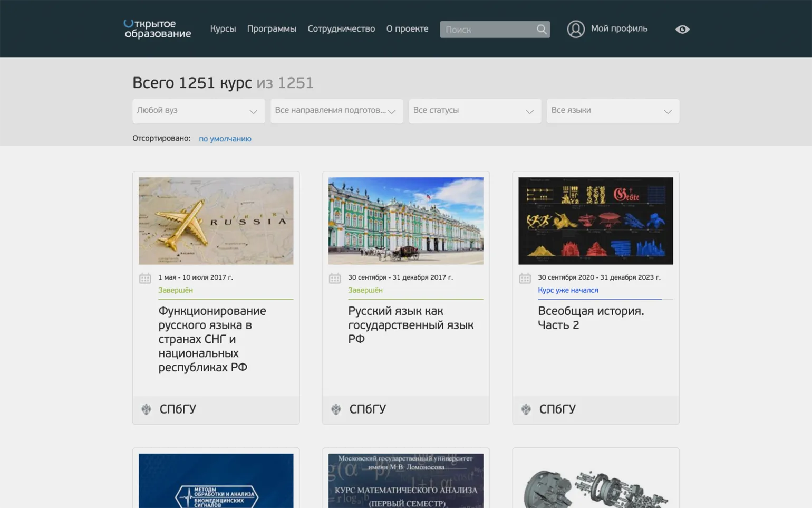The image size is (812, 508).
Task: Toggle the accessibility eye icon
Action: click(x=682, y=30)
